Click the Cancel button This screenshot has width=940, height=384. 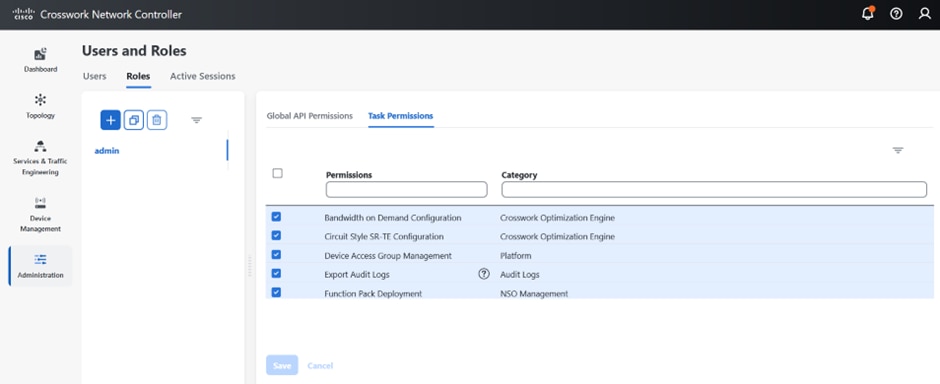point(320,365)
